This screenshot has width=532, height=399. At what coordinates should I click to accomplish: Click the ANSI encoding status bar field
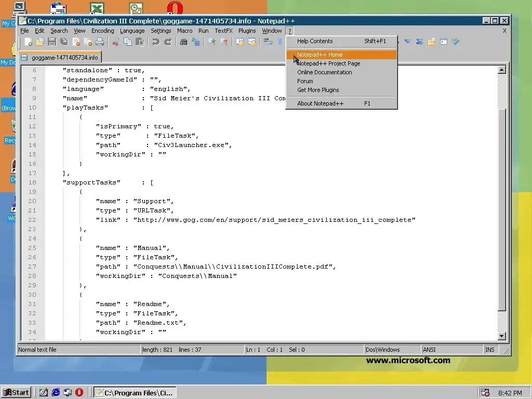coord(451,350)
